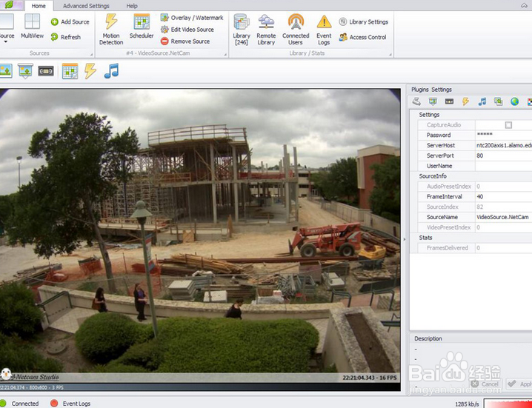Select the SourceInfo category header row
The width and height of the screenshot is (532, 408).
pyautogui.click(x=471, y=176)
